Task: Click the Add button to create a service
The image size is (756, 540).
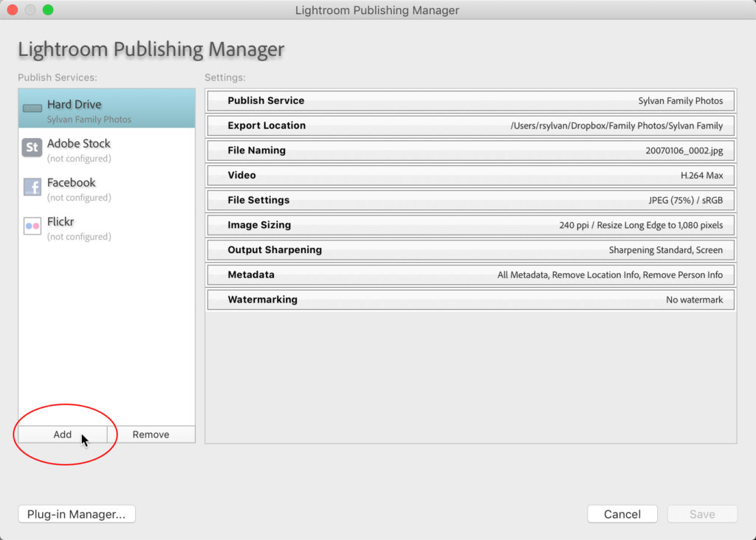Action: [x=62, y=435]
